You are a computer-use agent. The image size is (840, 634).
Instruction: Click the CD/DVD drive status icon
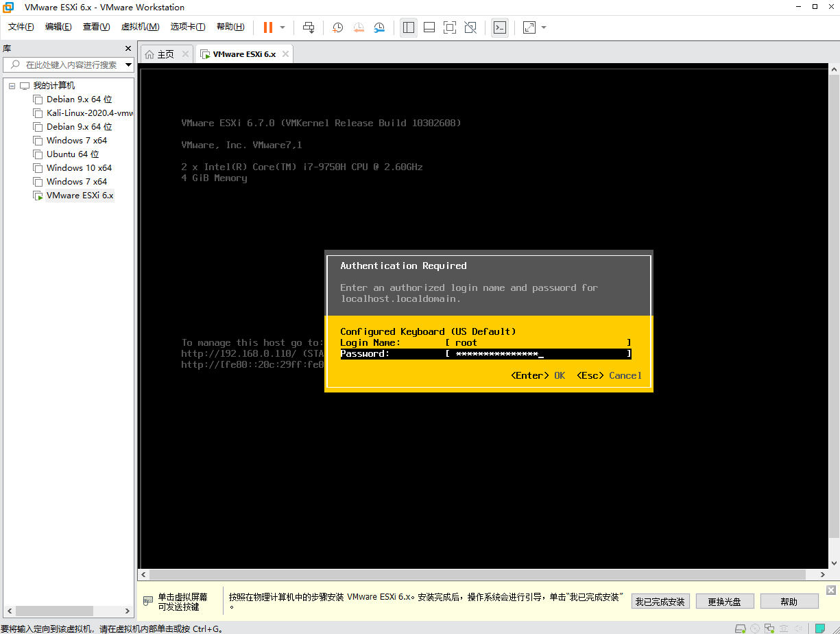755,629
